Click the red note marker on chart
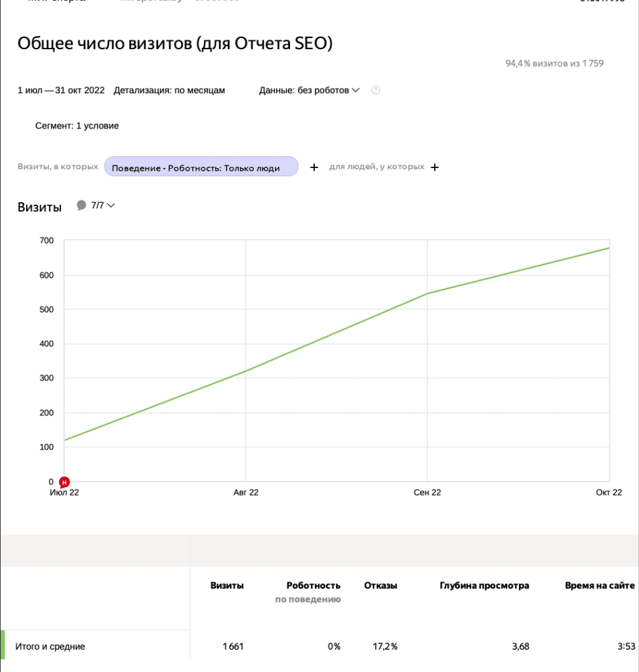Screen dimensions: 639x672 pos(64,482)
